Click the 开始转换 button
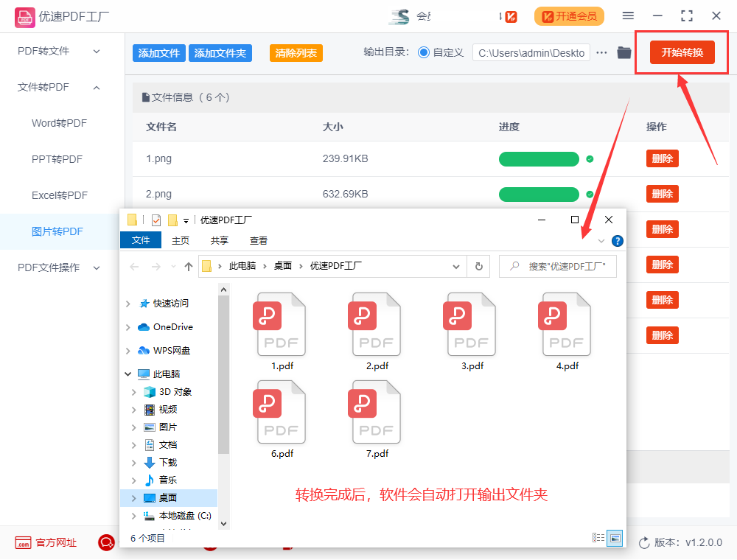This screenshot has width=737, height=560. tap(680, 52)
